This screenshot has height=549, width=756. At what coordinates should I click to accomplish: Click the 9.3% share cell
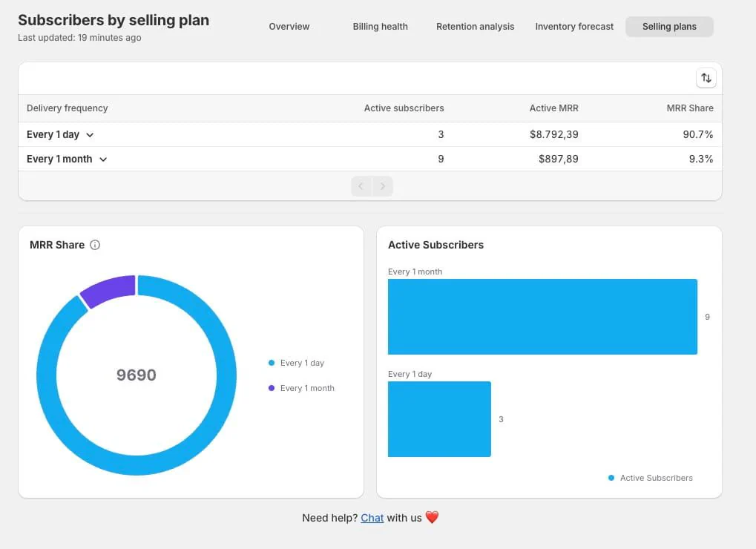point(700,159)
